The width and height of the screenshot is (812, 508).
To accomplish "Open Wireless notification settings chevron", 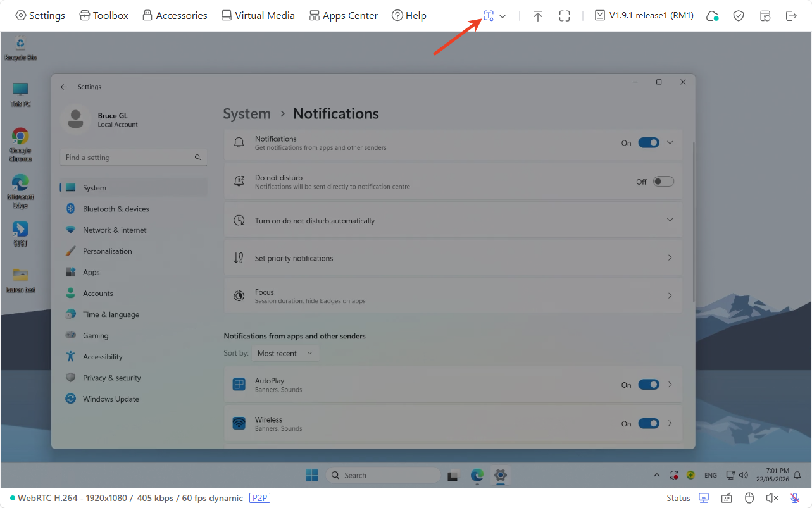I will pos(670,423).
